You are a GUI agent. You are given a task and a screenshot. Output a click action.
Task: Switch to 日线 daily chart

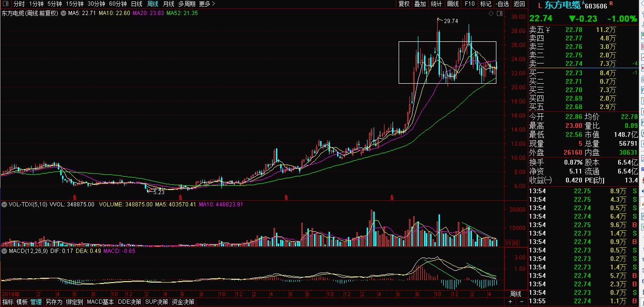(136, 4)
